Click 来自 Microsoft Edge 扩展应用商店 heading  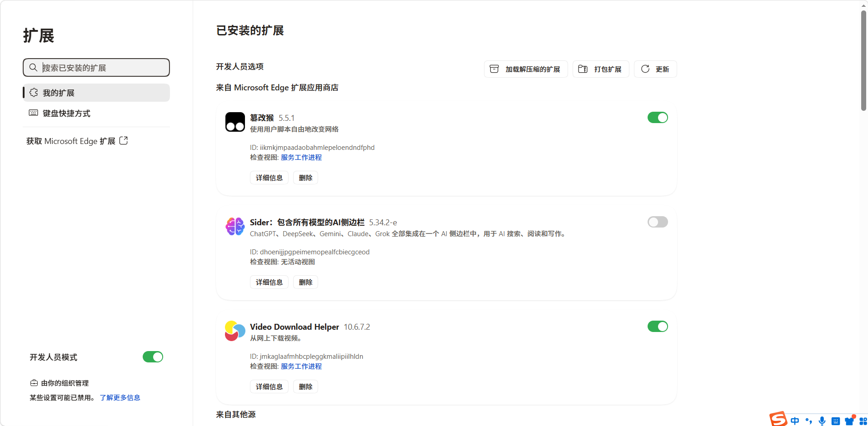(x=277, y=88)
